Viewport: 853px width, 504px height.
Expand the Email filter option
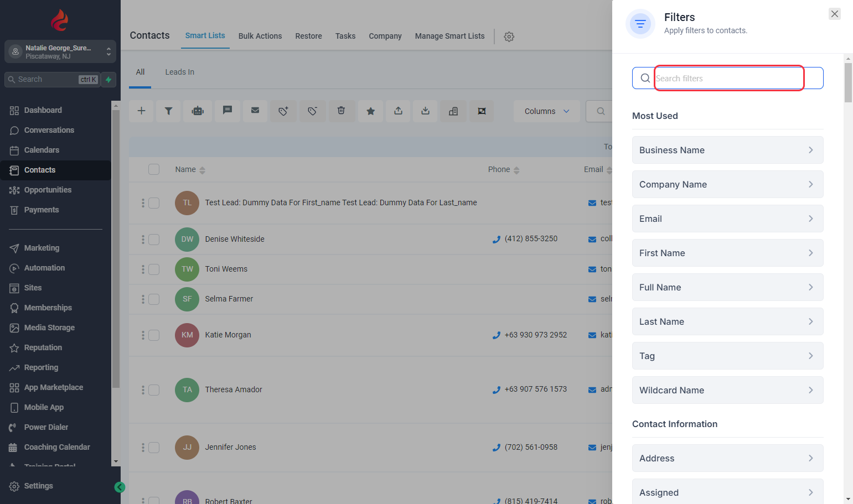[727, 219]
